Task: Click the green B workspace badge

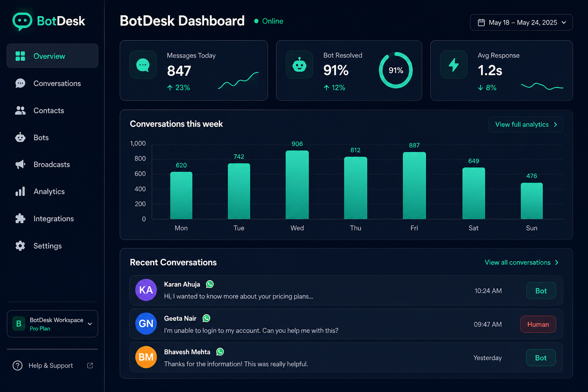Action: (18, 324)
